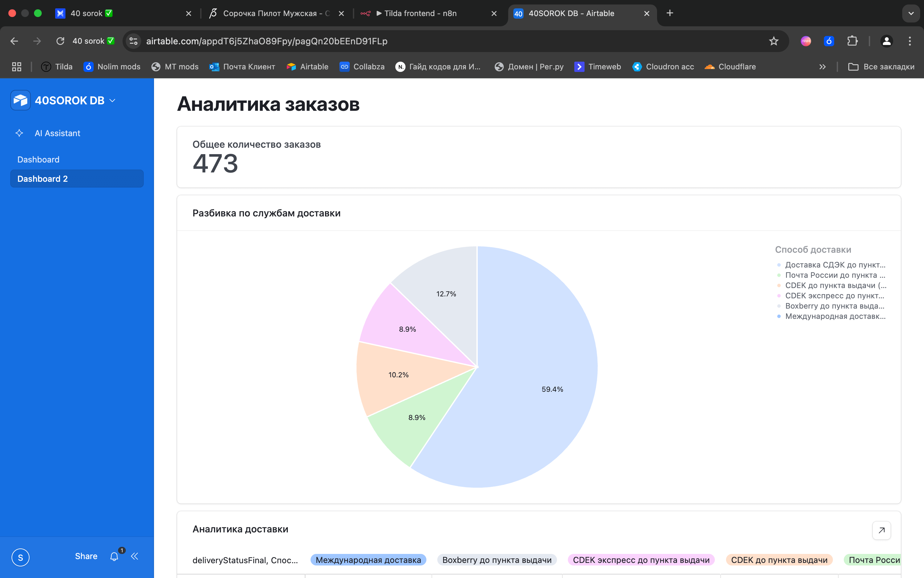Click legend entry Почта России до пункта

coord(831,275)
